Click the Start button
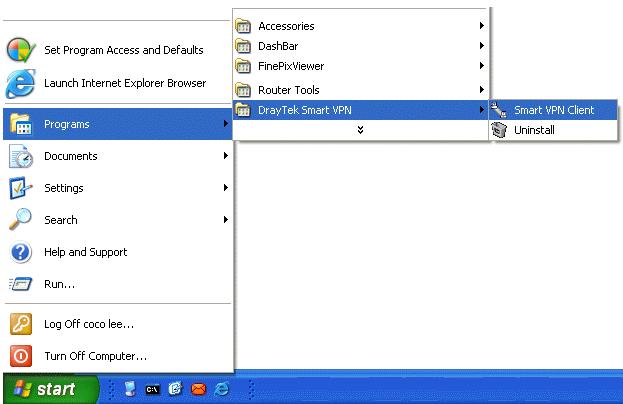 (x=50, y=390)
